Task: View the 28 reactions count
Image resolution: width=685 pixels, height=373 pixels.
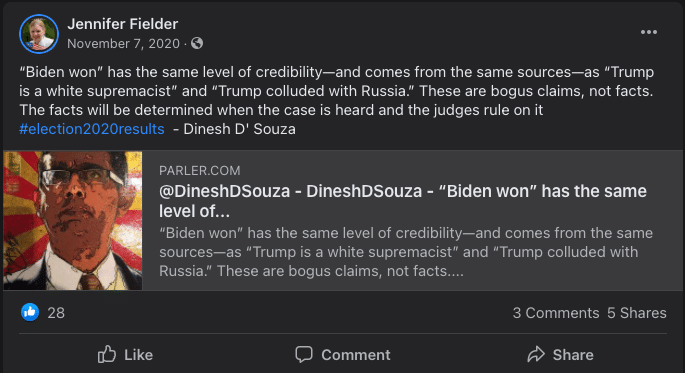Action: [x=56, y=313]
